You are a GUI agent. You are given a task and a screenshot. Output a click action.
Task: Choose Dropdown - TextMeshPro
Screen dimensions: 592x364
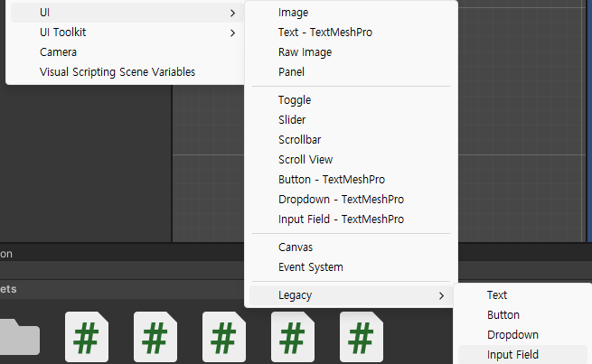click(x=351, y=200)
